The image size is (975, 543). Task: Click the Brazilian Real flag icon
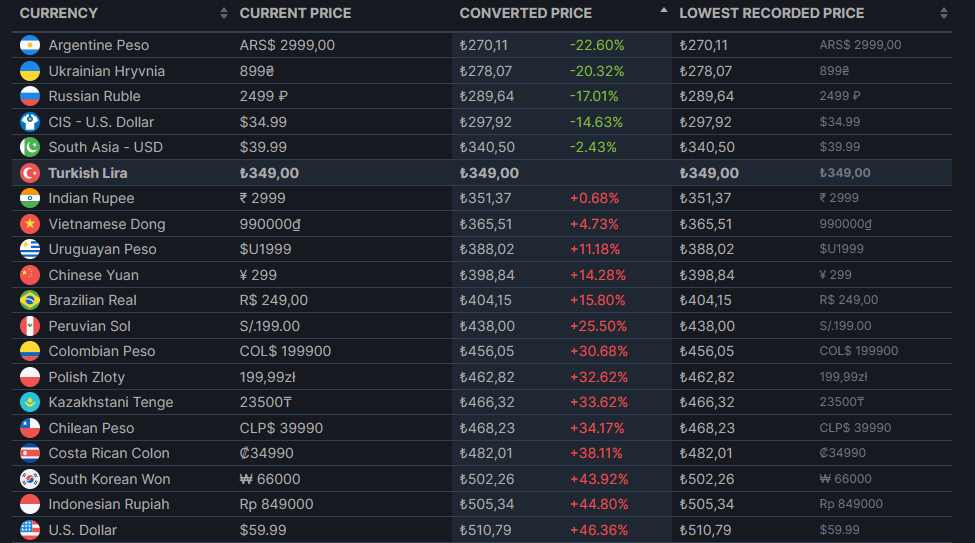pyautogui.click(x=30, y=300)
